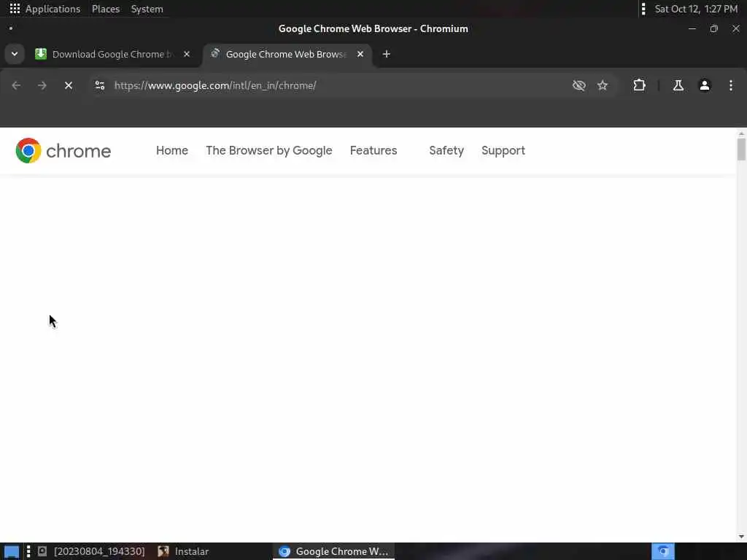
Task: Click the tracking protection eye icon
Action: [578, 85]
